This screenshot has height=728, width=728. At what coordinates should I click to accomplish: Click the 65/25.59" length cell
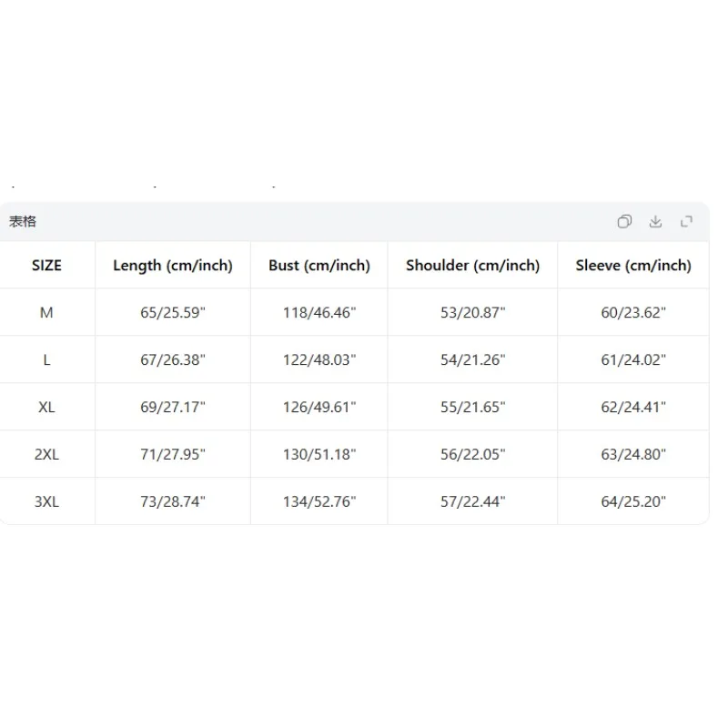(x=173, y=312)
